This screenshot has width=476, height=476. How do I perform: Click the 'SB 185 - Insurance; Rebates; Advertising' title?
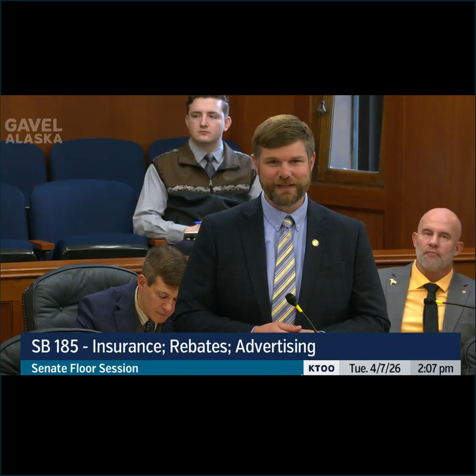173,347
